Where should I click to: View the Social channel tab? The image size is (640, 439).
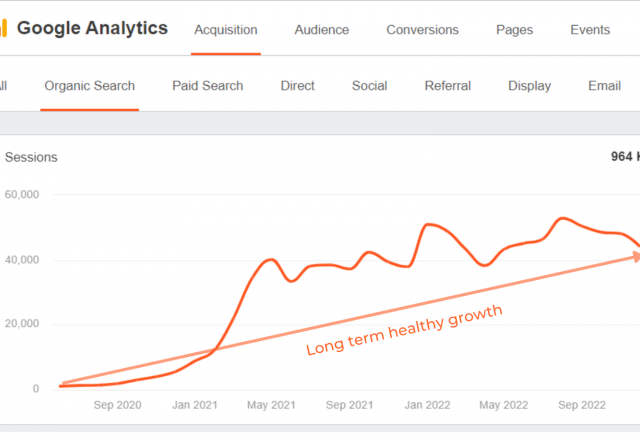click(x=369, y=86)
